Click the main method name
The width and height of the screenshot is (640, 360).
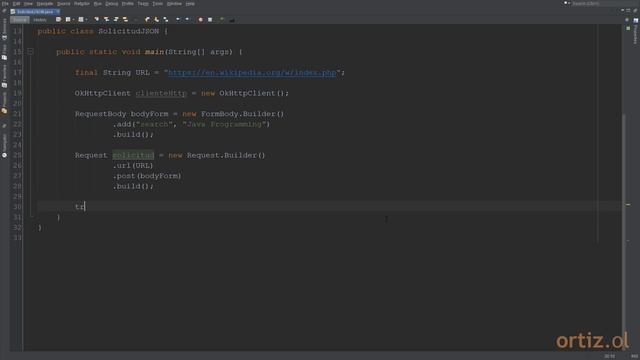pyautogui.click(x=154, y=52)
